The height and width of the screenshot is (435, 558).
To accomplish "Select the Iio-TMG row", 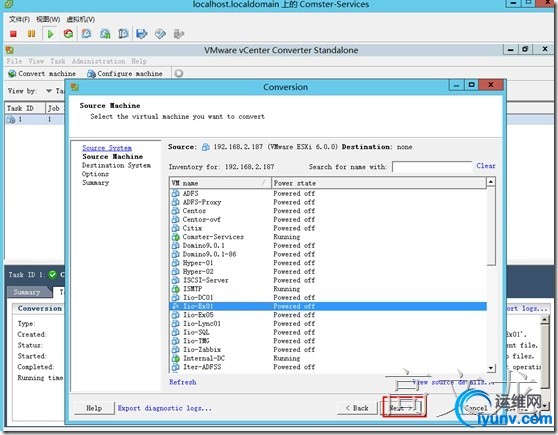I will (x=328, y=341).
